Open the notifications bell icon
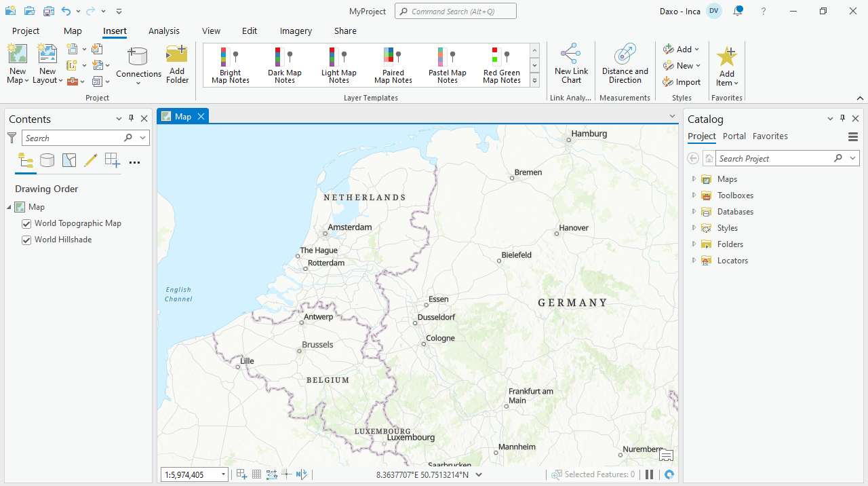Image resolution: width=868 pixels, height=486 pixels. 738,11
